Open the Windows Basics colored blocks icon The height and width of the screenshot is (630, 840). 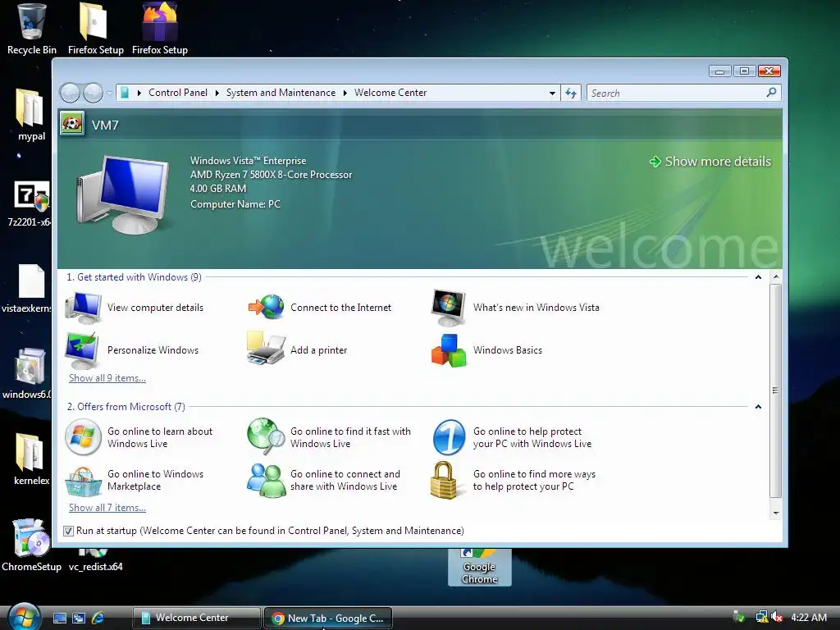(x=449, y=351)
